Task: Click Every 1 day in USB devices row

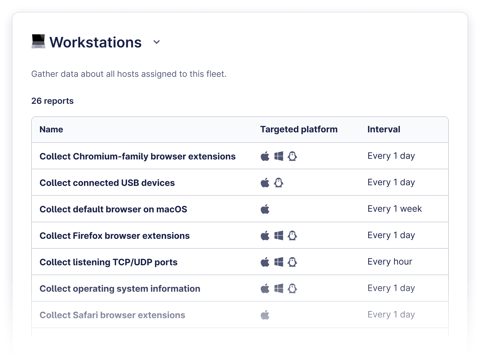Action: click(x=391, y=182)
